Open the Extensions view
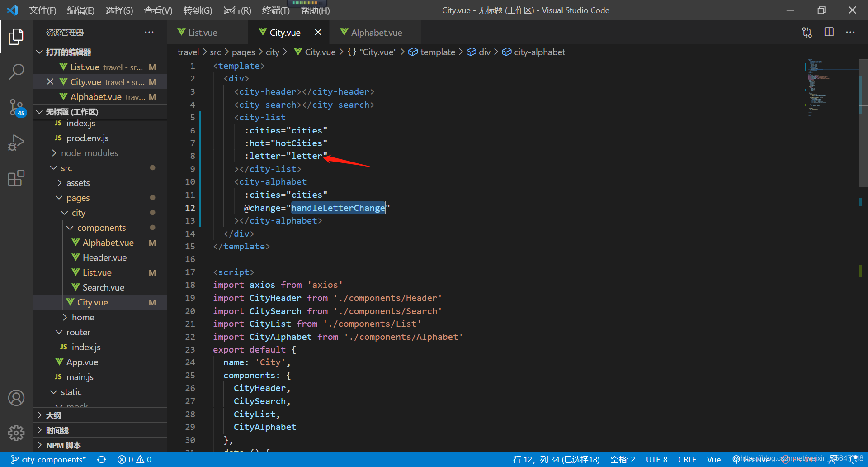 click(x=16, y=178)
